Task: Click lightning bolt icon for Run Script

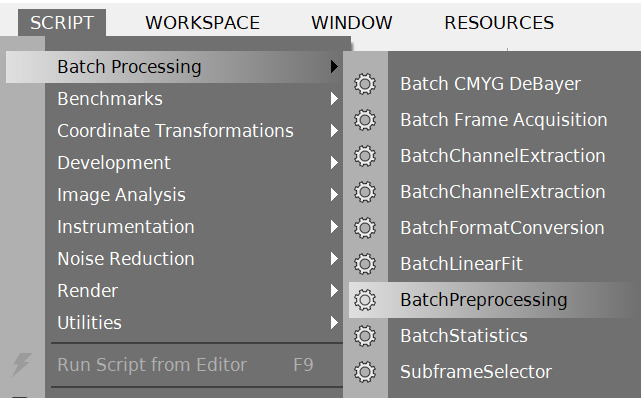Action: pyautogui.click(x=21, y=364)
